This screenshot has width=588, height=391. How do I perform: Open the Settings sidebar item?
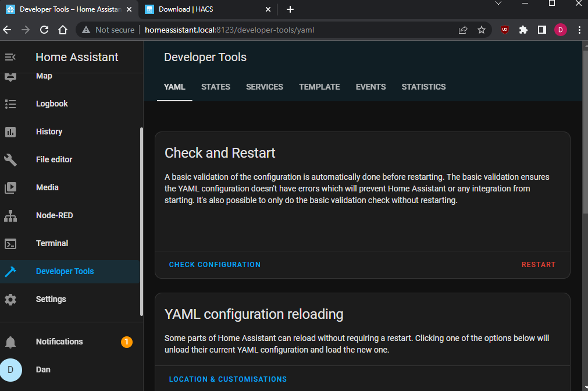click(x=70, y=300)
